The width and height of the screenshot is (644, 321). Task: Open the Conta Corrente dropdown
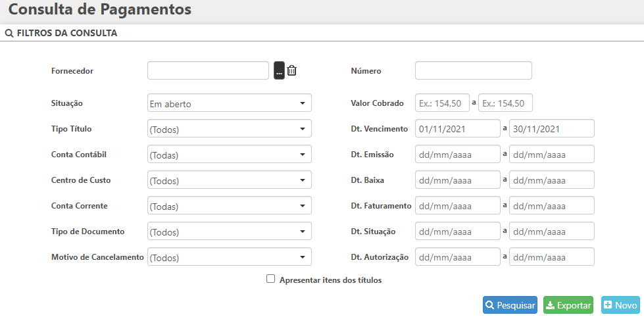(229, 206)
